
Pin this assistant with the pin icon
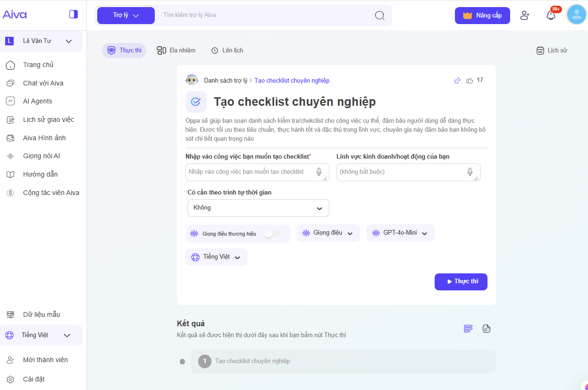tap(457, 81)
